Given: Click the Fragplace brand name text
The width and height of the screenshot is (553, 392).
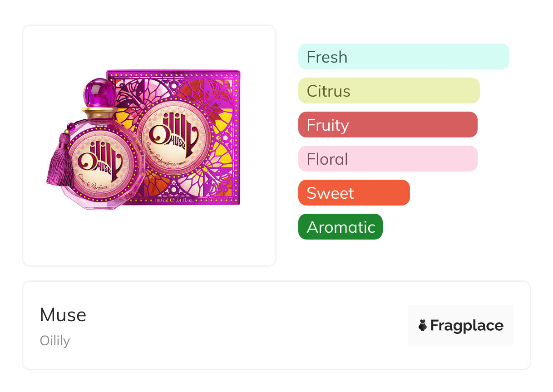Looking at the screenshot, I should click(467, 325).
